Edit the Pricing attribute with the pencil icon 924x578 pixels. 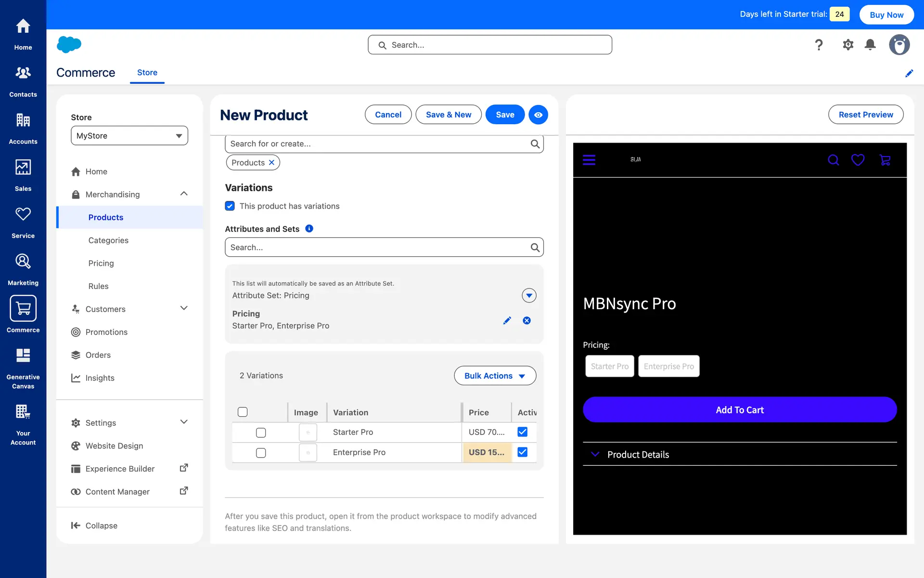pos(507,321)
